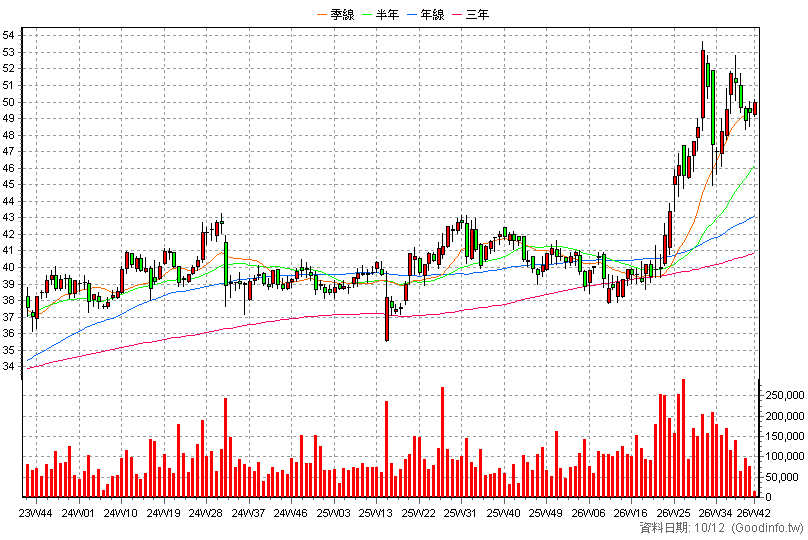Screen dimensions: 808x540
Task: Click the 23W44 x-axis label
Action: coord(36,513)
